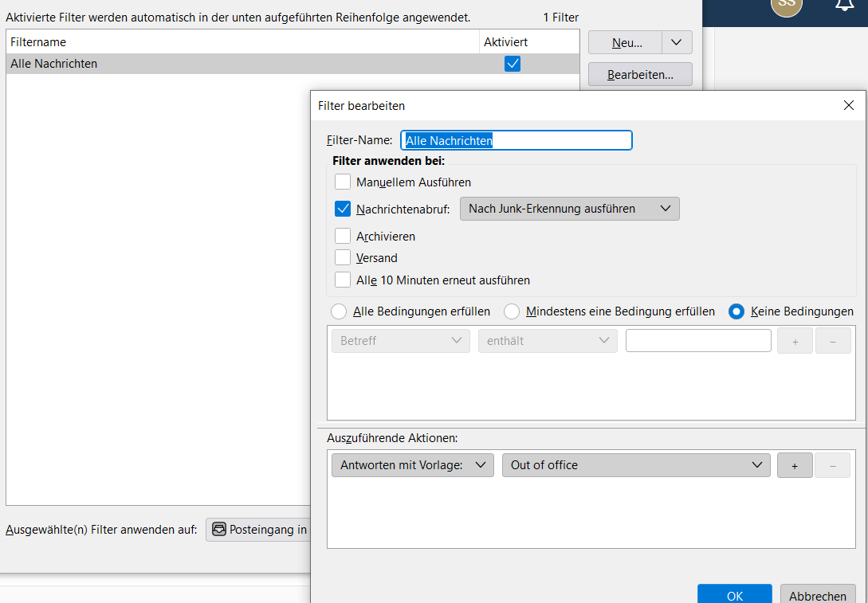Enable Alle 10 Minuten erneut ausführen
The width and height of the screenshot is (868, 603).
343,280
